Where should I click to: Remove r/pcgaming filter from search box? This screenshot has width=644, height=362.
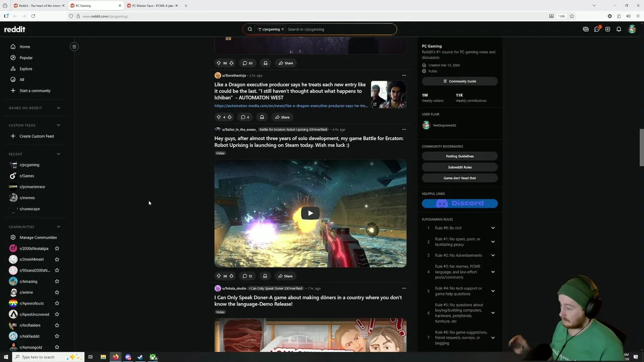point(282,29)
